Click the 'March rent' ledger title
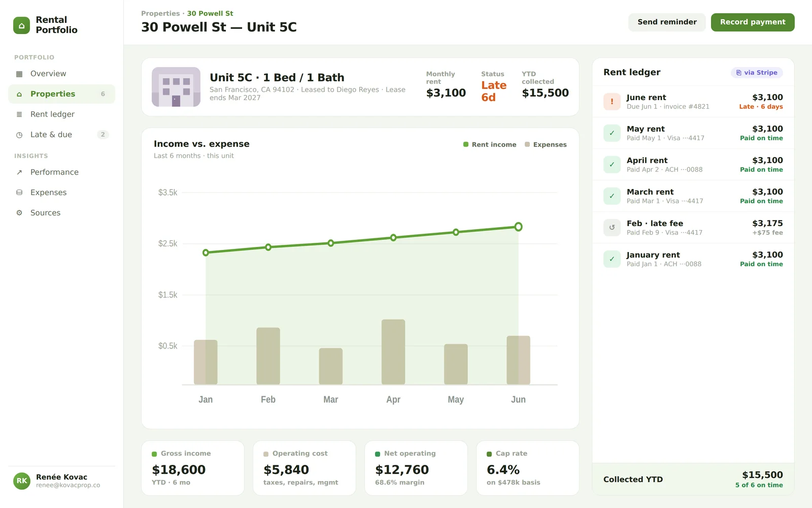812x508 pixels. (650, 192)
